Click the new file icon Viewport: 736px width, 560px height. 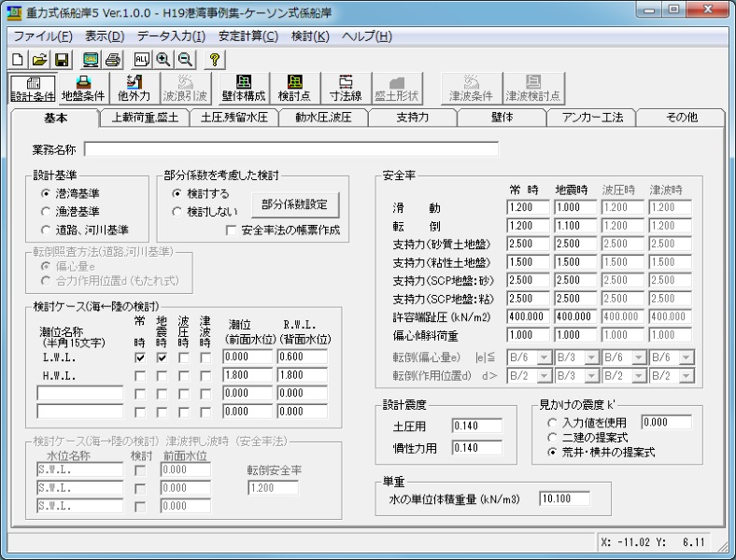(x=19, y=60)
